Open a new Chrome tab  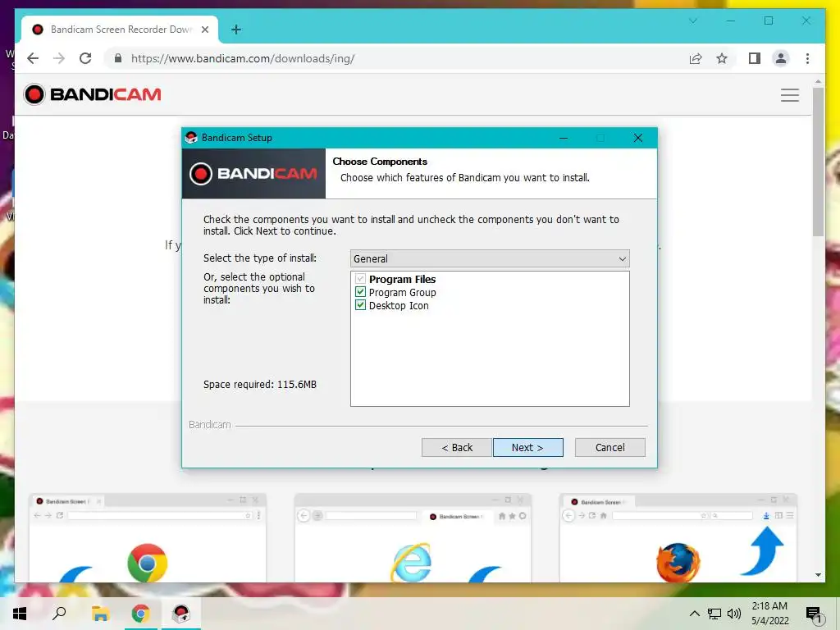coord(235,30)
